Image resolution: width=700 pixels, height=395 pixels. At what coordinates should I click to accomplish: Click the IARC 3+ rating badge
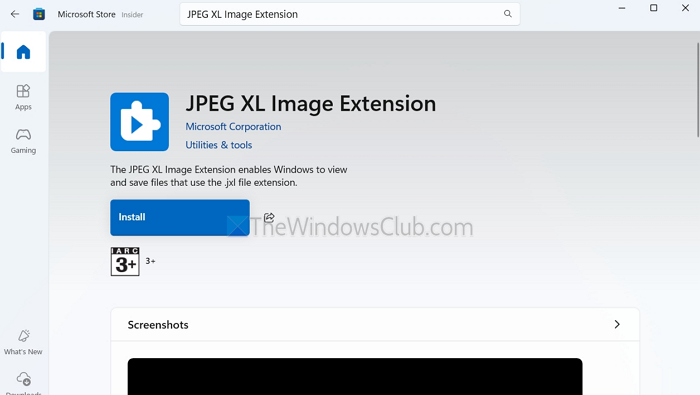coord(125,262)
